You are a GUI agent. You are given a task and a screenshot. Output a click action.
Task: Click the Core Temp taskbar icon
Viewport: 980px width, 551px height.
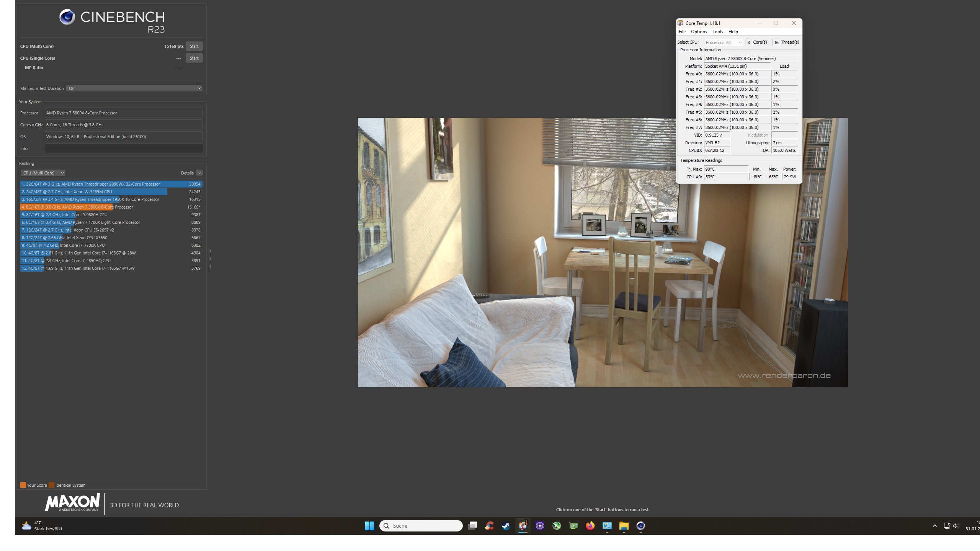(523, 526)
